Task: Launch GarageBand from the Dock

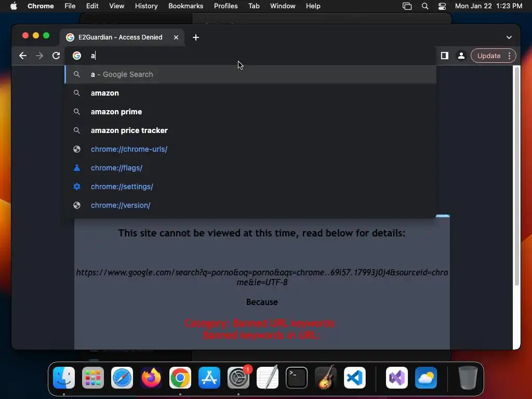Action: click(x=326, y=378)
